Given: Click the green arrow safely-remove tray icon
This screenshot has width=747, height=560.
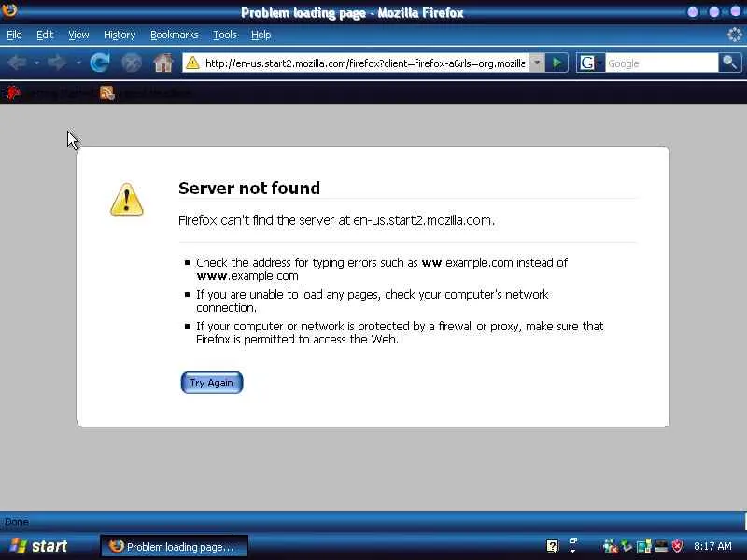Looking at the screenshot, I should pos(626,546).
